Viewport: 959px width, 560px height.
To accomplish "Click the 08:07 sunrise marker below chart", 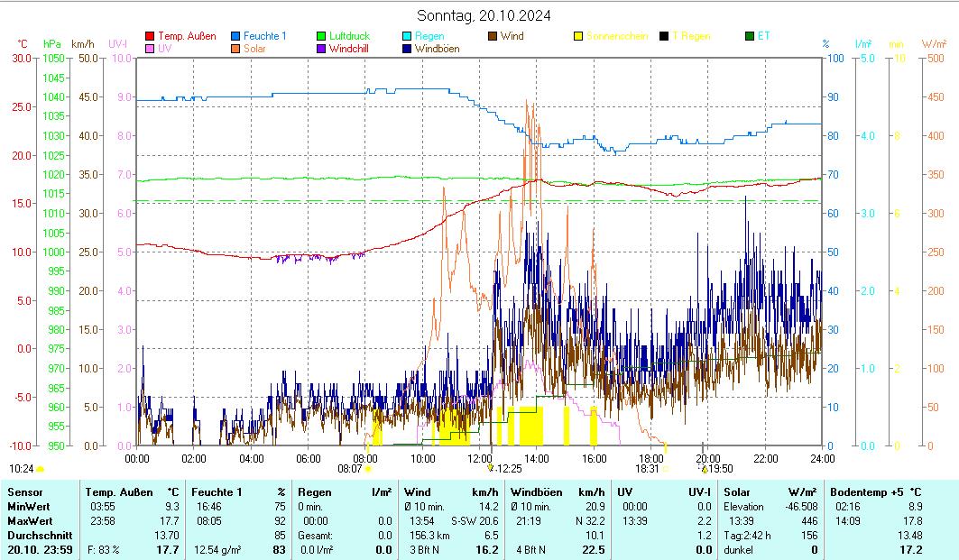I will pyautogui.click(x=350, y=469).
